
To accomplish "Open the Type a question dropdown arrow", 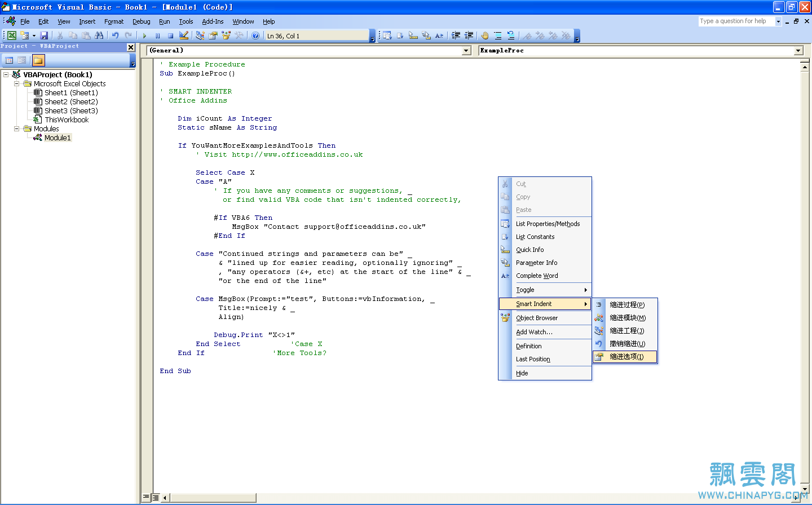I will pyautogui.click(x=778, y=21).
